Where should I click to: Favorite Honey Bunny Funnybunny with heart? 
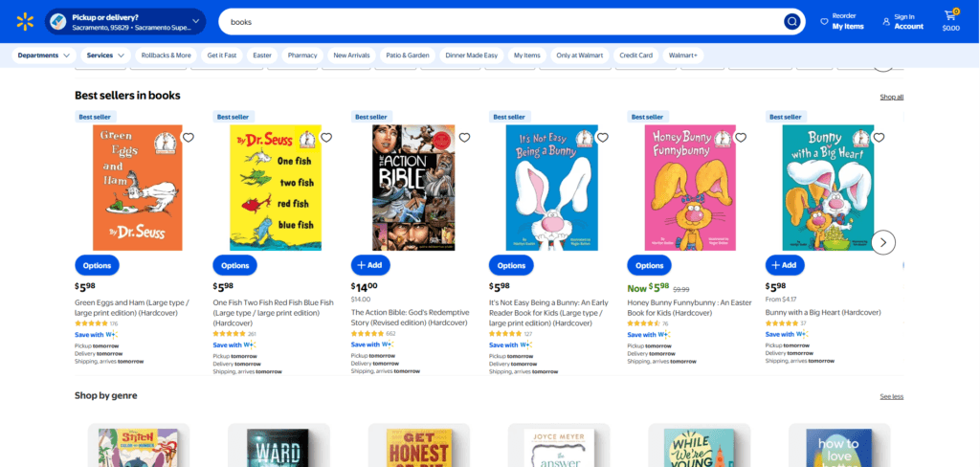741,138
